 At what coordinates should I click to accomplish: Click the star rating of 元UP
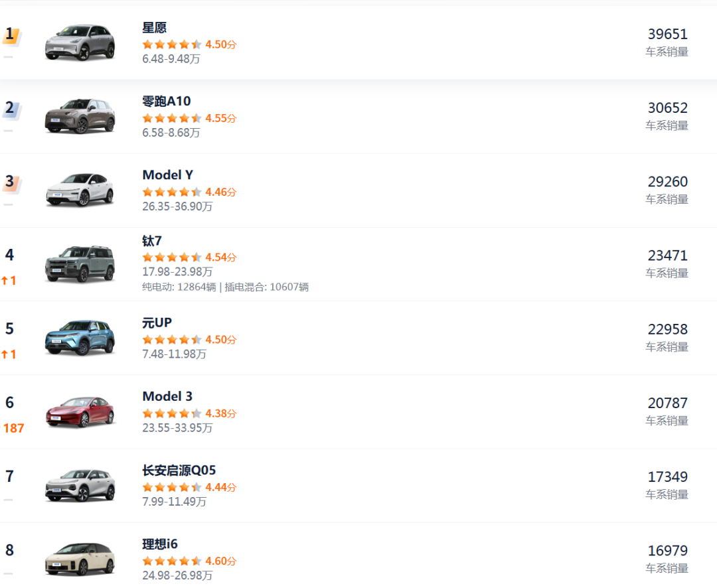172,340
